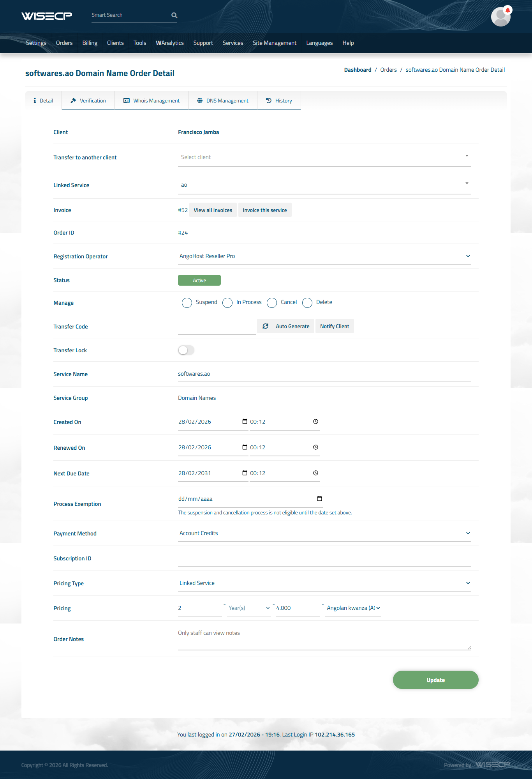The height and width of the screenshot is (779, 532).
Task: Open calendar picker for Process Exemption
Action: pos(319,499)
